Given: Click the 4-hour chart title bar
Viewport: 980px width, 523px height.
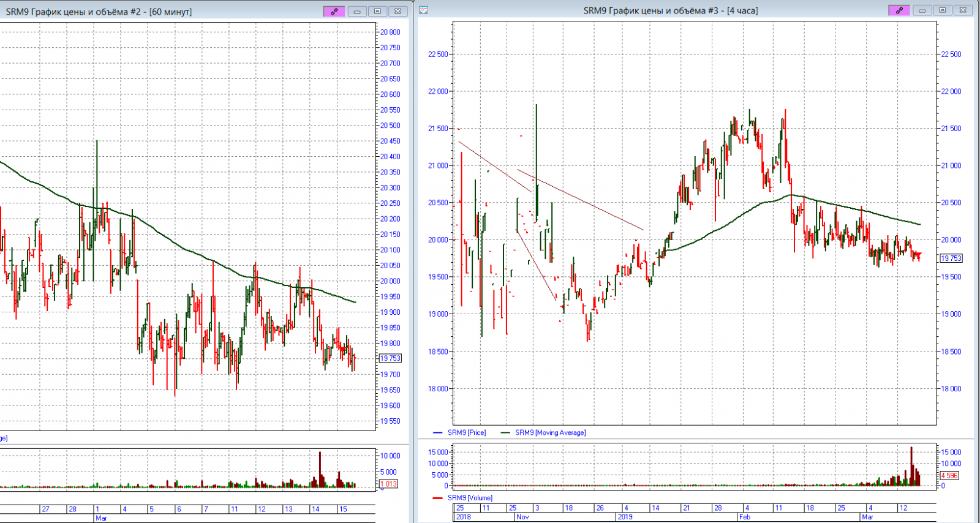Looking at the screenshot, I should tap(670, 10).
